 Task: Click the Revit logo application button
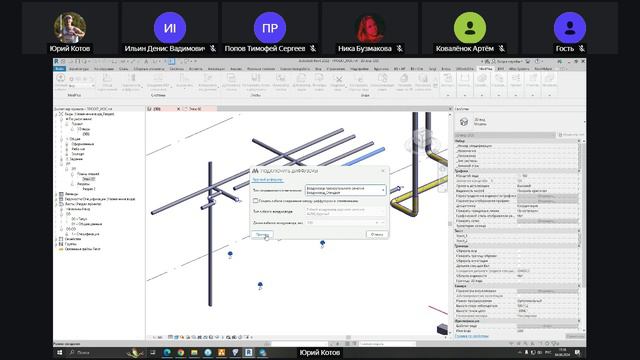tap(56, 62)
